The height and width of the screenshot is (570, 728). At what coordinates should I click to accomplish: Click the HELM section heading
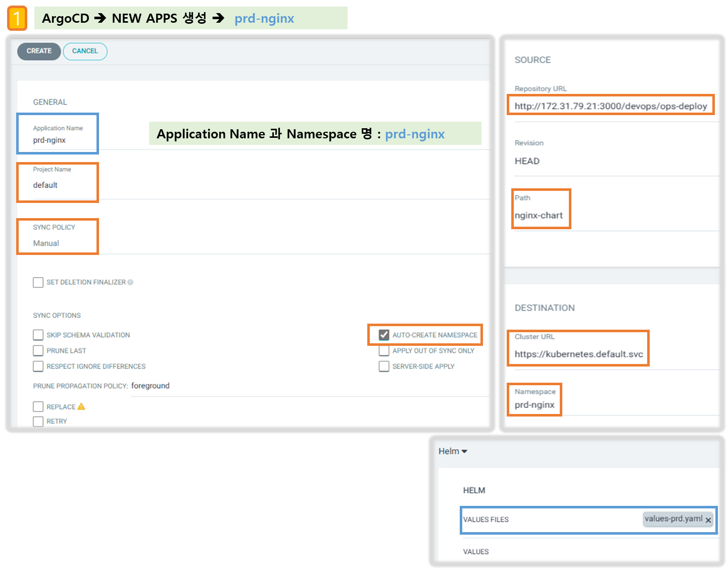[x=474, y=491]
